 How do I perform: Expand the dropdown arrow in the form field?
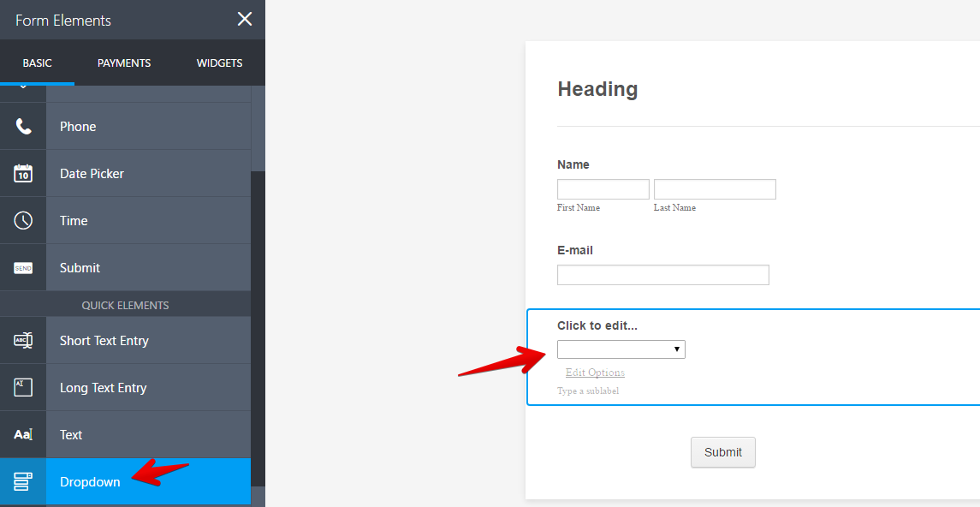coord(677,349)
